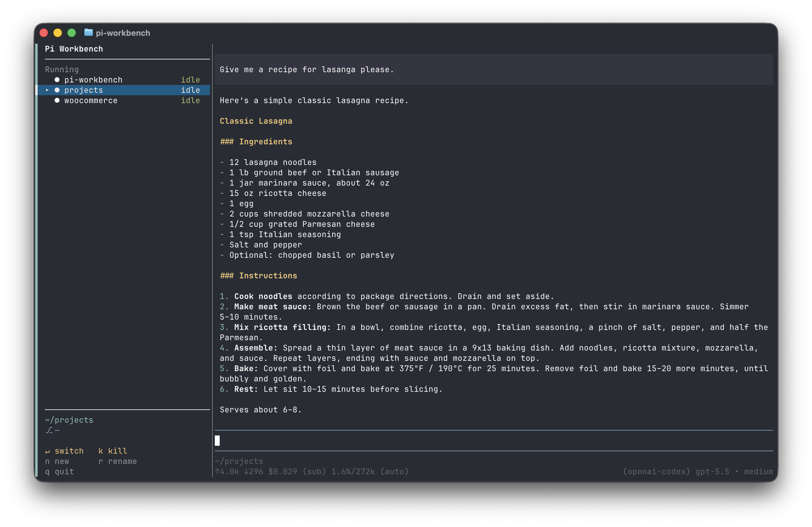812x527 pixels.
Task: Click the ~/projects path below the input
Action: pyautogui.click(x=239, y=461)
